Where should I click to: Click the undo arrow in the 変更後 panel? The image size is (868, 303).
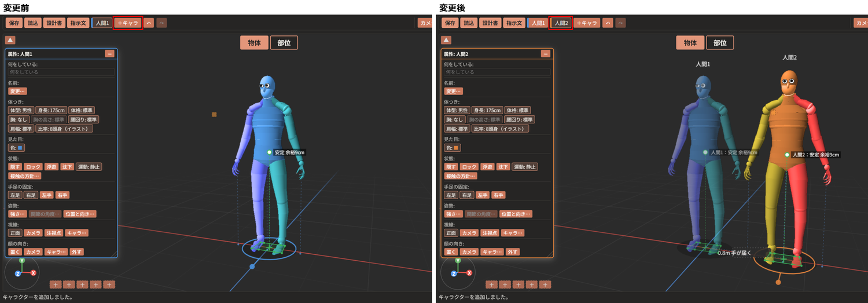pos(608,23)
